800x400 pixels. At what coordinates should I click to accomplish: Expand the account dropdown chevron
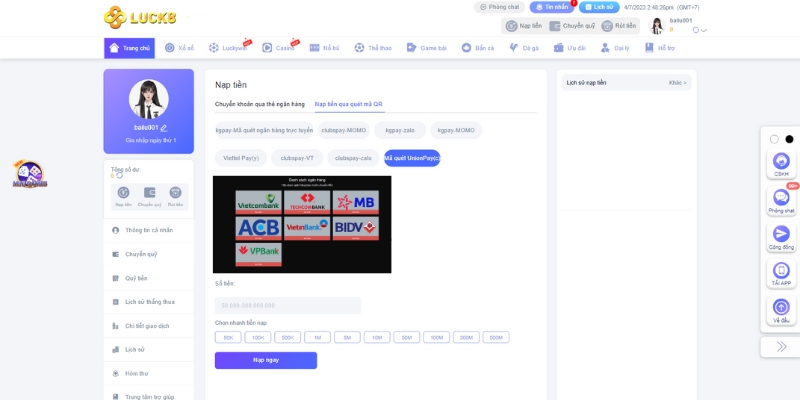point(704,31)
